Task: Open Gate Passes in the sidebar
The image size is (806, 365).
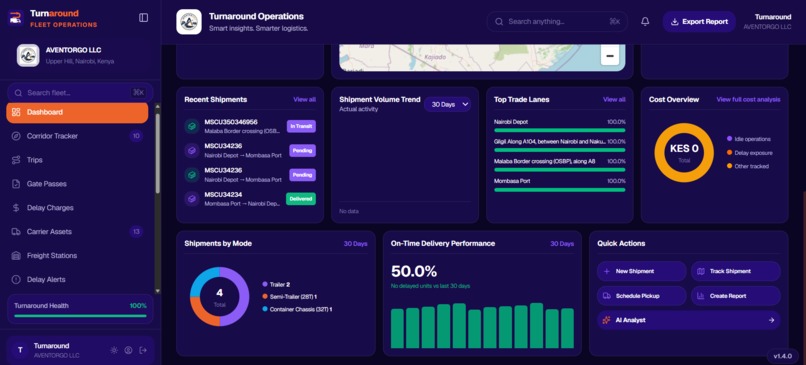Action: (x=77, y=184)
